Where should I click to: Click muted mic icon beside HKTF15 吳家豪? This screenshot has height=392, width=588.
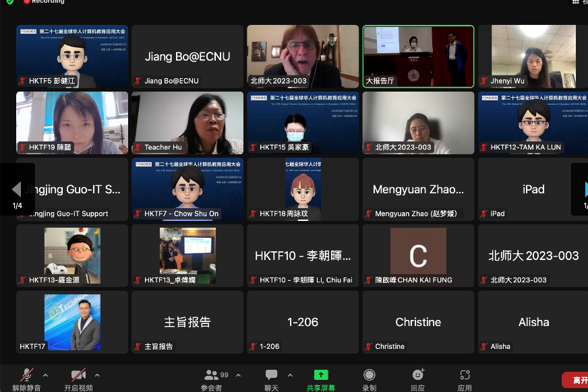pyautogui.click(x=254, y=147)
